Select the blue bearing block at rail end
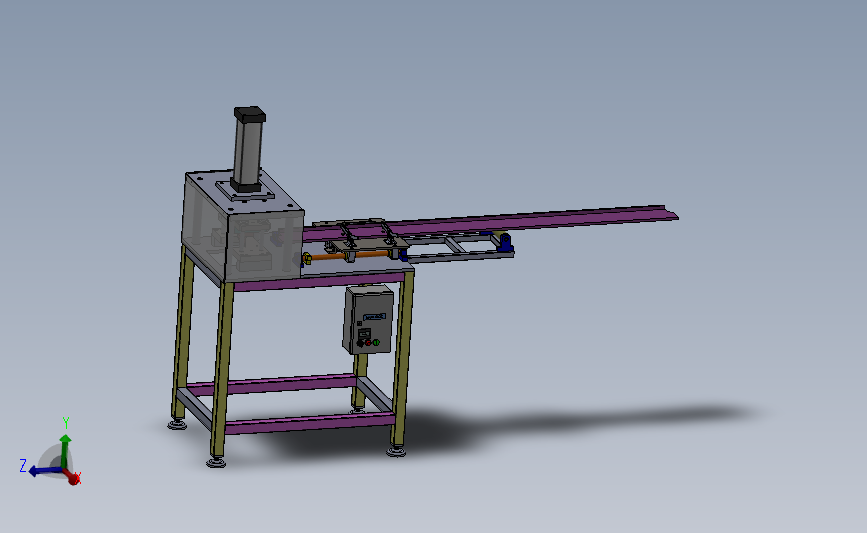The image size is (867, 533). pos(504,242)
